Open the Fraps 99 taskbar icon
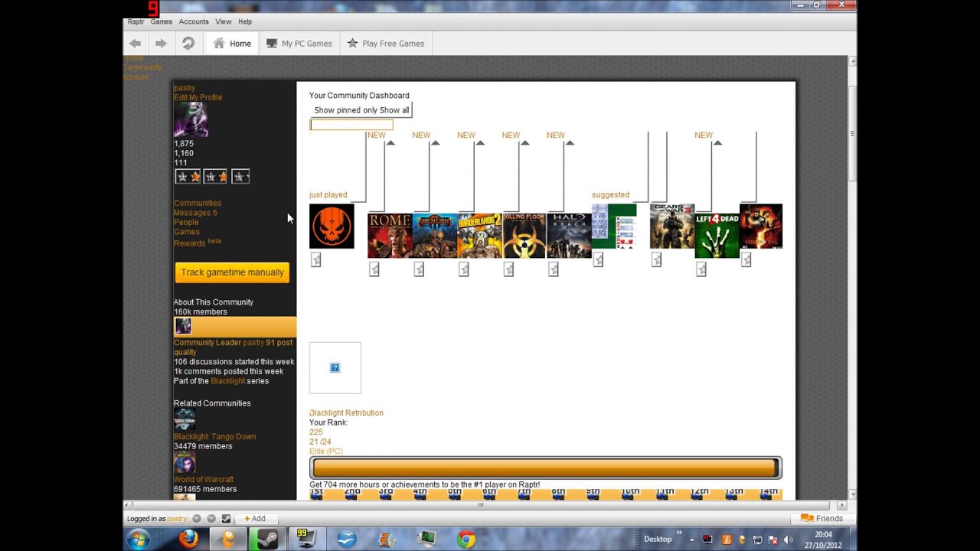Screen dimensions: 980x551 [306, 539]
